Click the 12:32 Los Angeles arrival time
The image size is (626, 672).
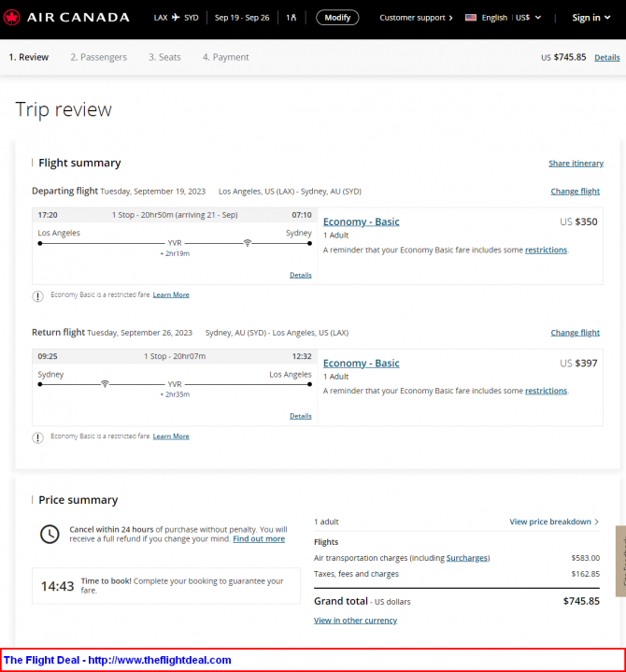click(x=302, y=357)
